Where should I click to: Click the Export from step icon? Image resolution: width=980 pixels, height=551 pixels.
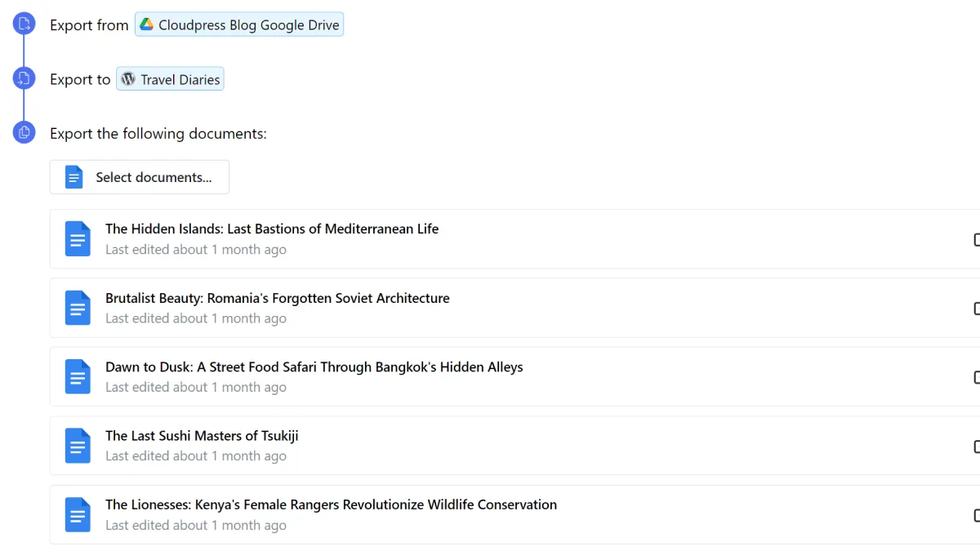(x=24, y=24)
